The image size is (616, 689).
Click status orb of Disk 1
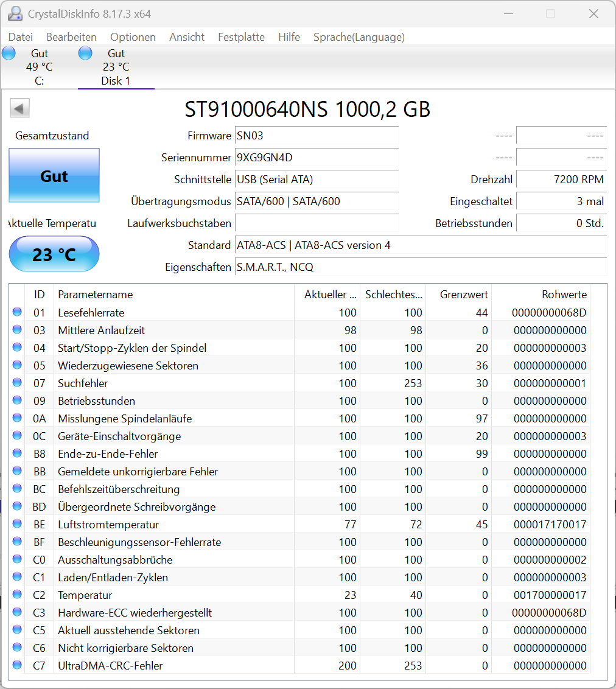pyautogui.click(x=85, y=53)
